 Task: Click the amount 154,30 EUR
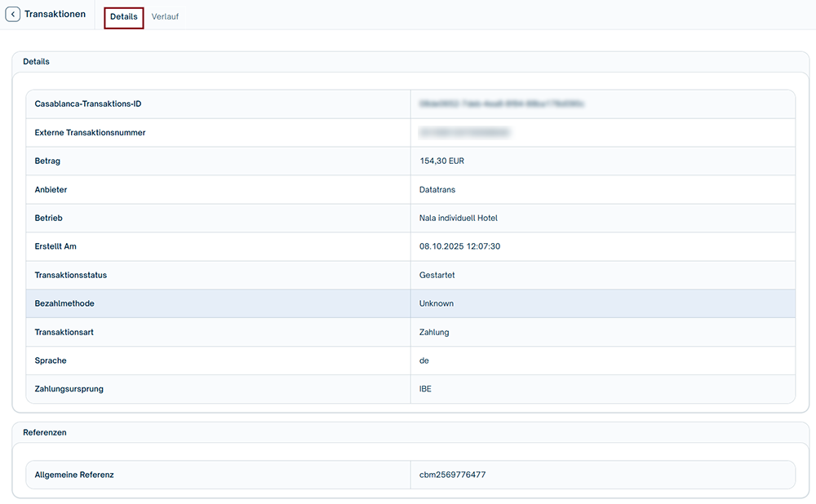click(441, 161)
